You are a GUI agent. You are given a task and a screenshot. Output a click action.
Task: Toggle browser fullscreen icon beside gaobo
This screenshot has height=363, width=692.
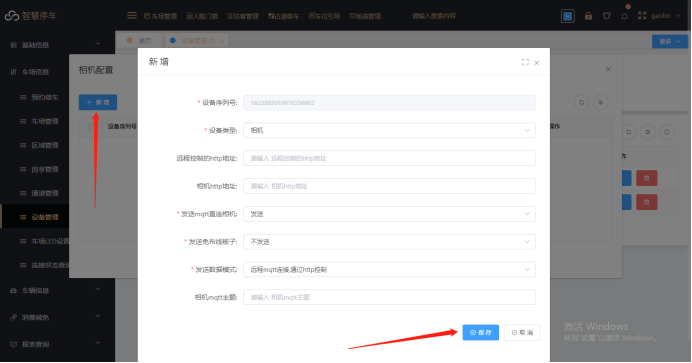[x=642, y=15]
